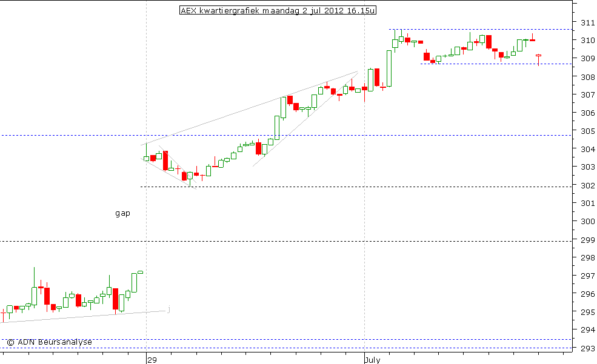Click the 304 price axis label
This screenshot has width=597, height=364.
[x=587, y=150]
